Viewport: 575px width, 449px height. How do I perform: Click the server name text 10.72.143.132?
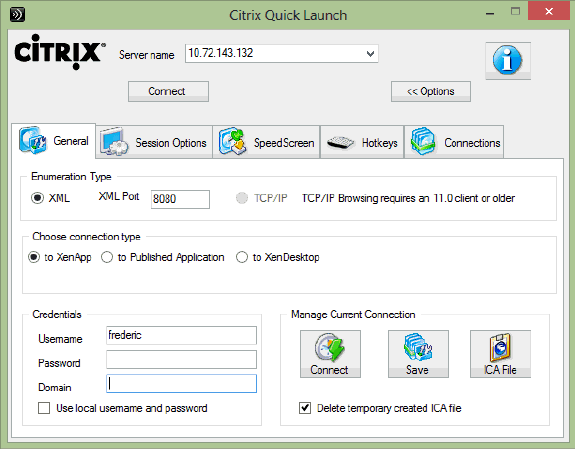click(220, 53)
